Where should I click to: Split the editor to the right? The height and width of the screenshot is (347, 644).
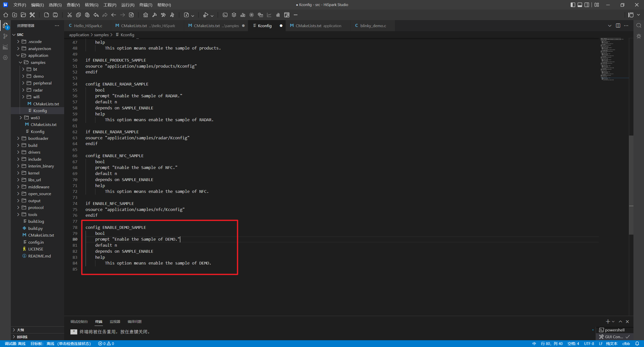(618, 26)
